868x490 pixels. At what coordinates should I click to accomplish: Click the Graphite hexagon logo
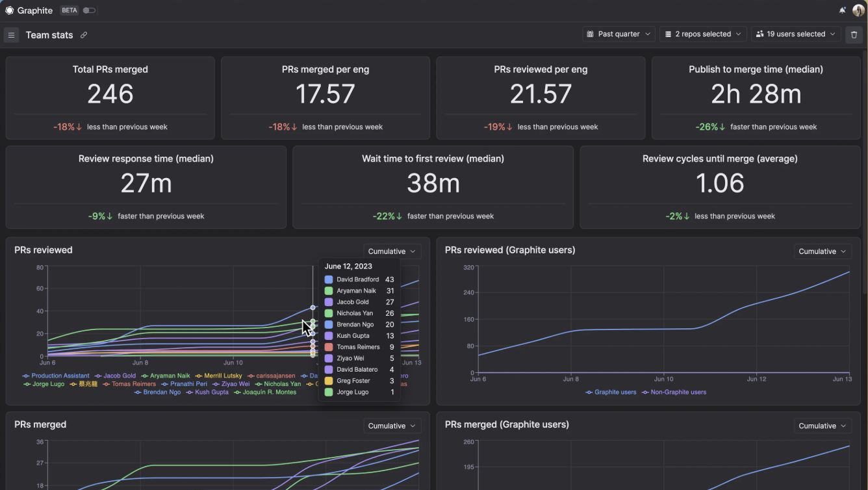[x=10, y=10]
